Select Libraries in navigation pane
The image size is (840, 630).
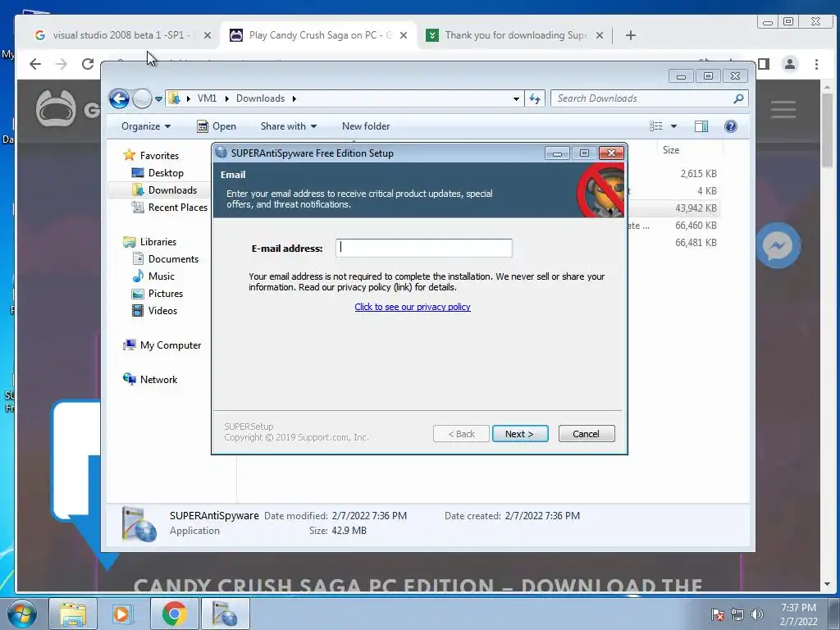(150, 242)
